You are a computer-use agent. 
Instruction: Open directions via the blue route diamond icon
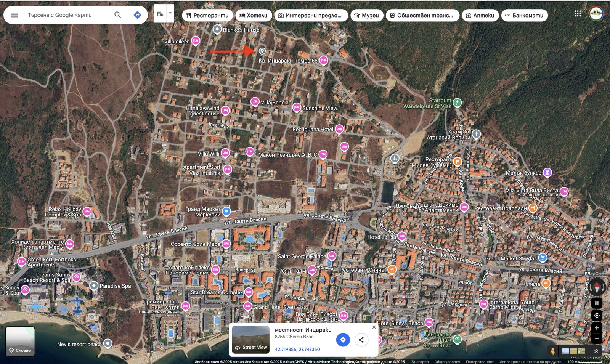click(x=138, y=14)
